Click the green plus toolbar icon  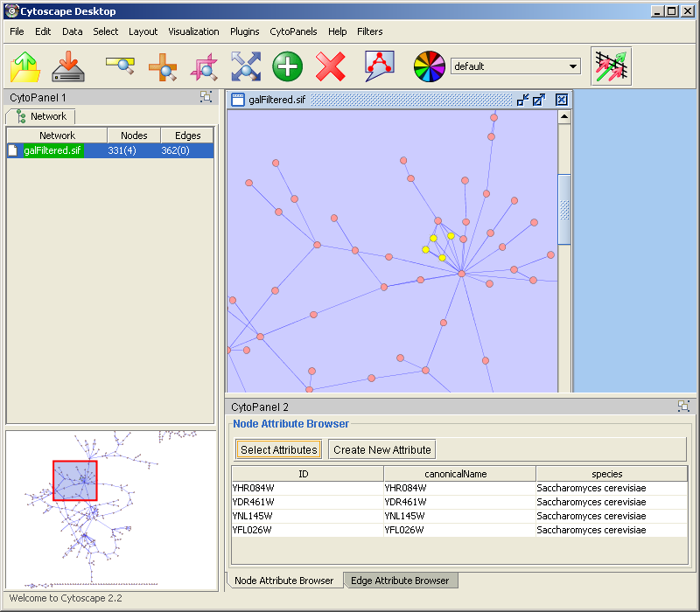[x=287, y=66]
